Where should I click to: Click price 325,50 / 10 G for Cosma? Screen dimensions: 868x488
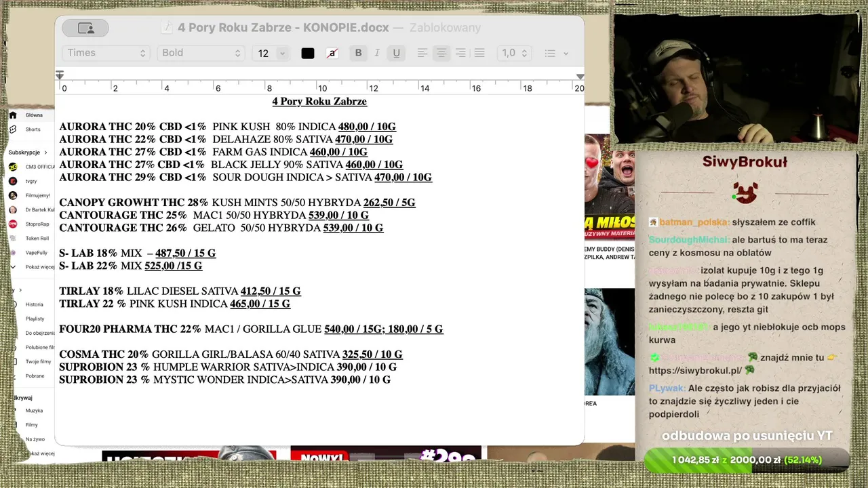[x=372, y=354]
